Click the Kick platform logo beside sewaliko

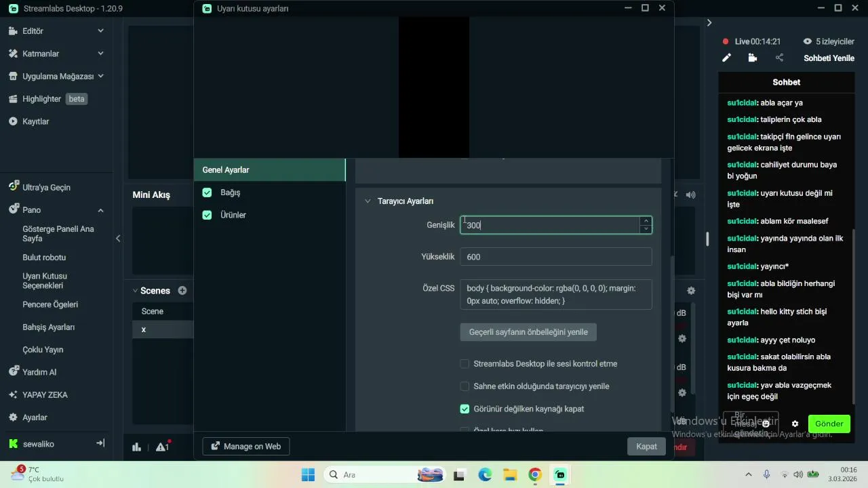(x=13, y=444)
